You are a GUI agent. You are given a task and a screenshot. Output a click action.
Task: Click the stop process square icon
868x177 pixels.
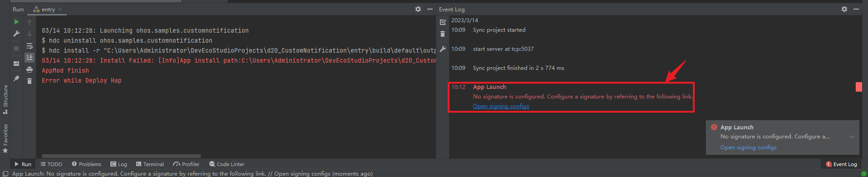[16, 48]
